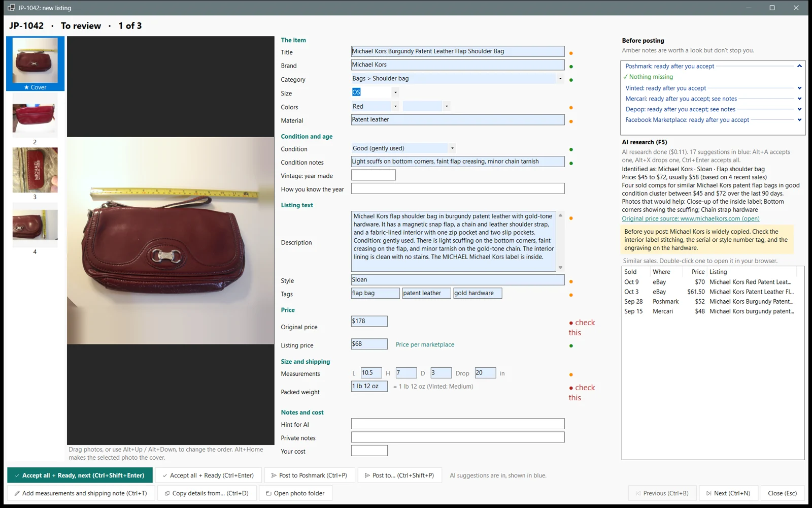This screenshot has width=812, height=508.
Task: Expand the Vinted readiness section
Action: point(799,88)
